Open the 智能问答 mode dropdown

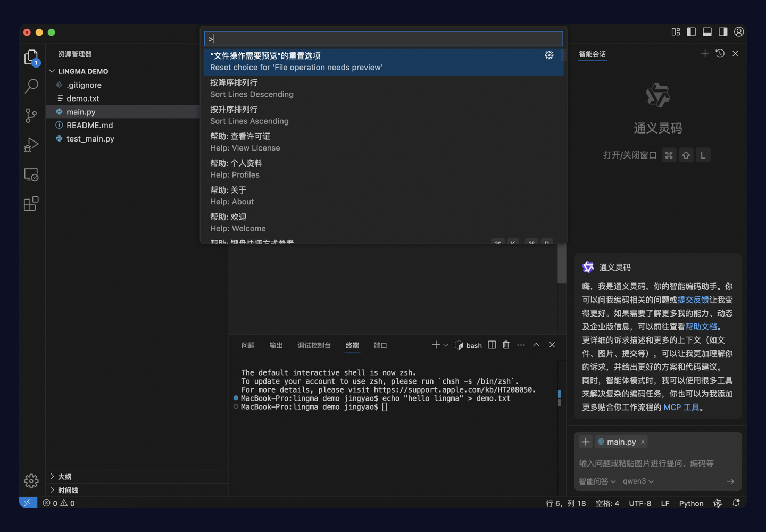[x=597, y=481]
